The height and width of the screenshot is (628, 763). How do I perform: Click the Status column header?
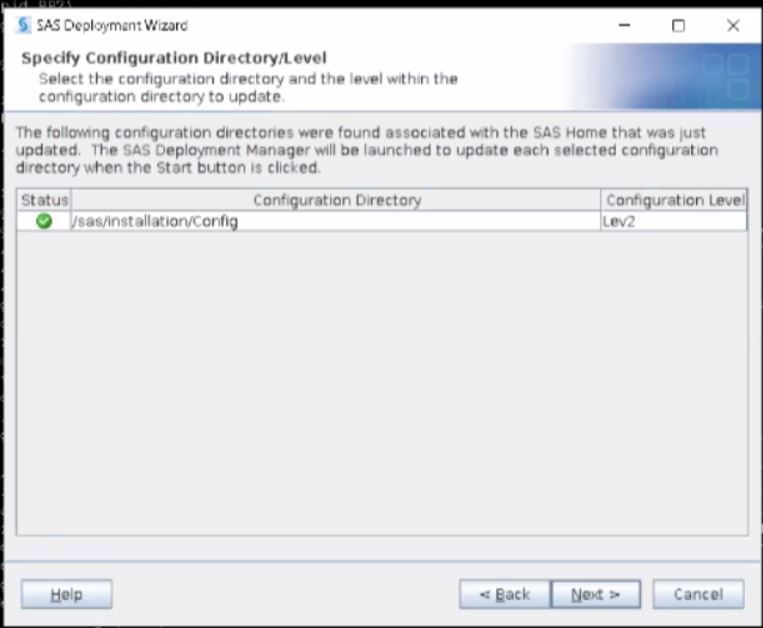coord(44,200)
